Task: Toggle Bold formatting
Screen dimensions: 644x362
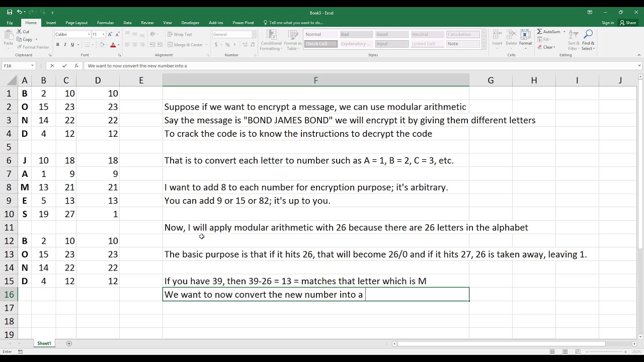Action: pyautogui.click(x=58, y=45)
